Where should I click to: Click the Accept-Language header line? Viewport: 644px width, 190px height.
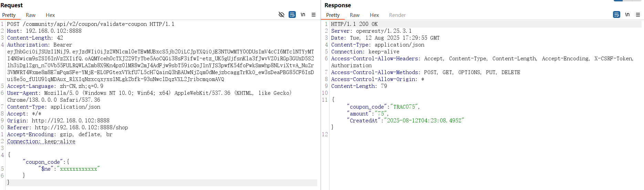point(55,86)
